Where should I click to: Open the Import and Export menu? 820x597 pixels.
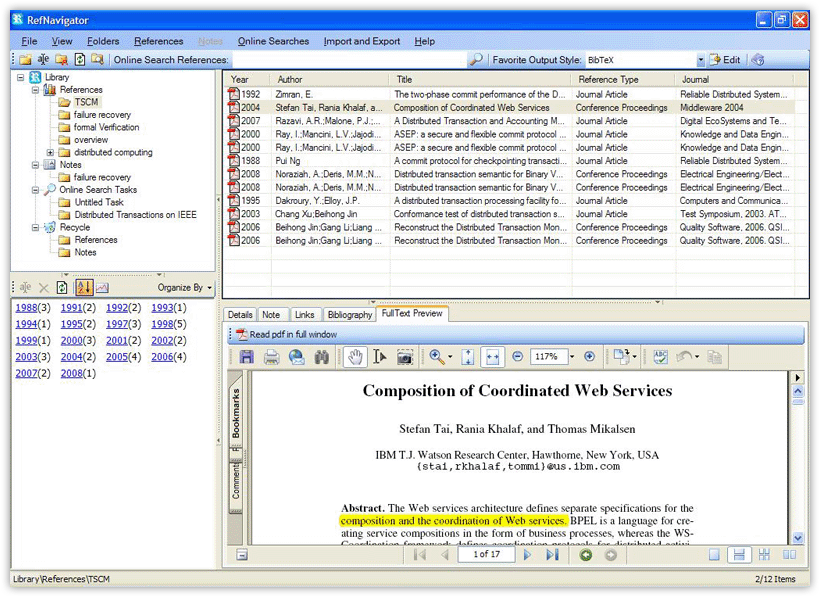click(x=361, y=41)
